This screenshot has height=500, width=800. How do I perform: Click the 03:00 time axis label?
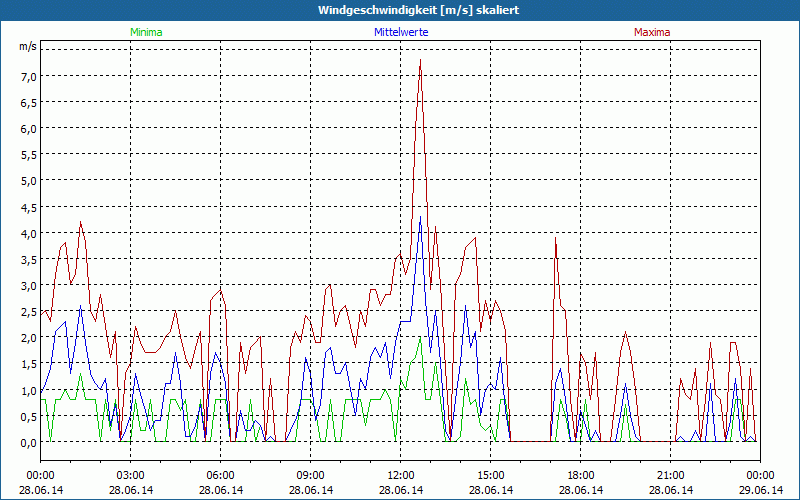click(131, 476)
